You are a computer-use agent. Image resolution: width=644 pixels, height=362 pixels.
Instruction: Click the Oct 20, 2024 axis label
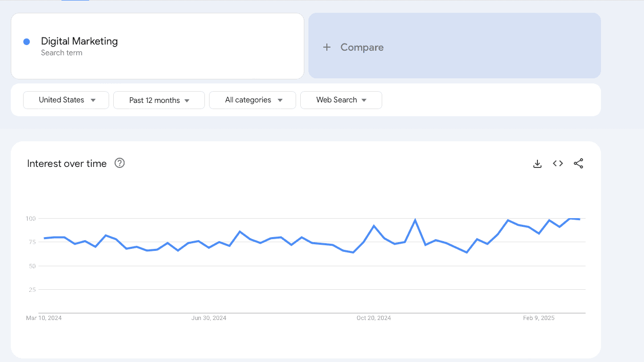click(x=373, y=318)
